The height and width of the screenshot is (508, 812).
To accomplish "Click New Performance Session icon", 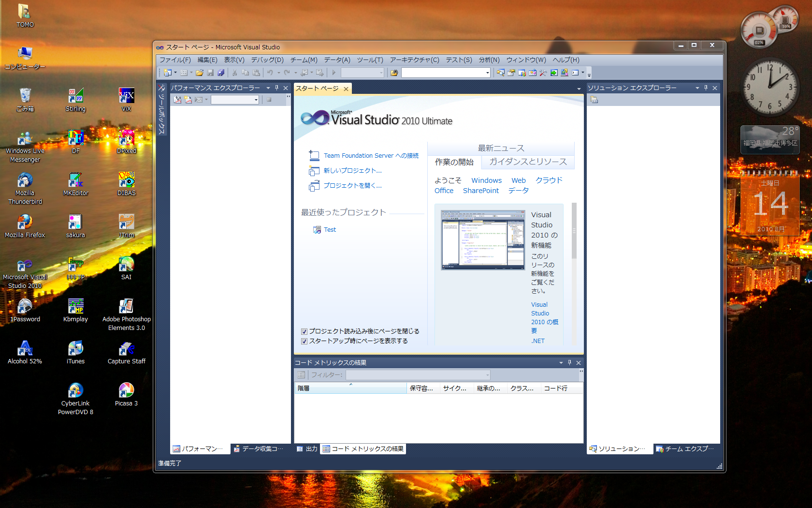I will (x=188, y=100).
